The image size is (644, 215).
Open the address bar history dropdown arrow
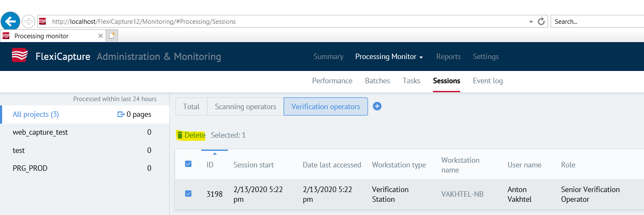531,22
